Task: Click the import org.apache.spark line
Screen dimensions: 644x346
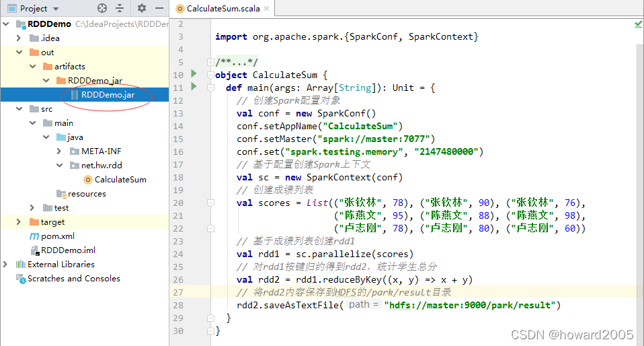Action: 347,36
